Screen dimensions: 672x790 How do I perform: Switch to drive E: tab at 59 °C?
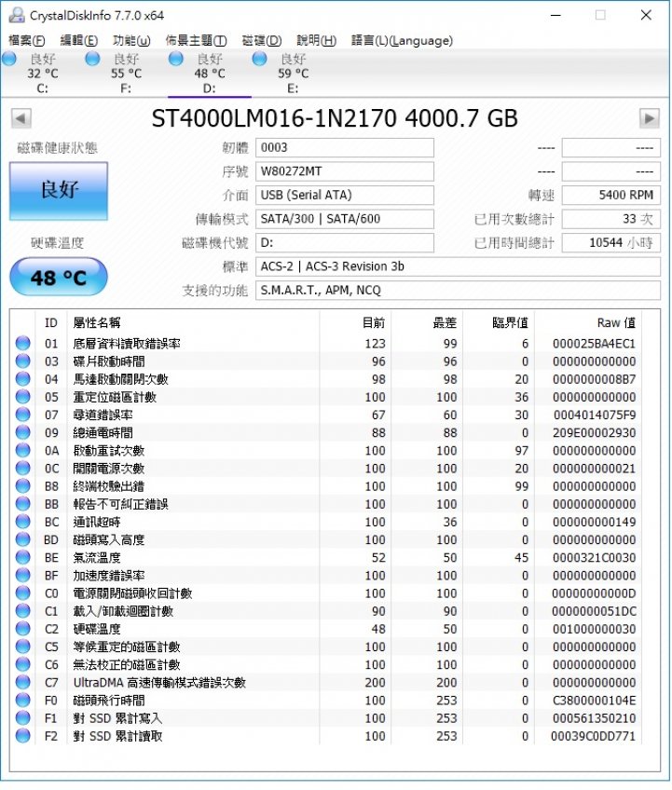[293, 74]
